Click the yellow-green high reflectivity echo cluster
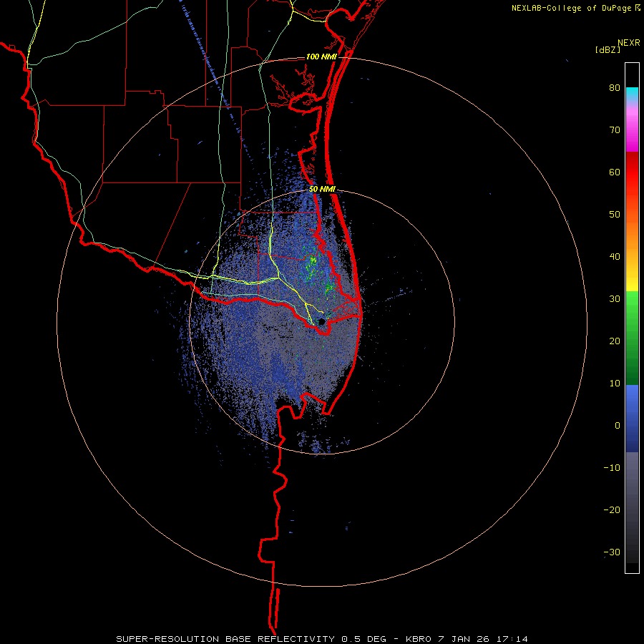The height and width of the screenshot is (644, 644). point(312,263)
